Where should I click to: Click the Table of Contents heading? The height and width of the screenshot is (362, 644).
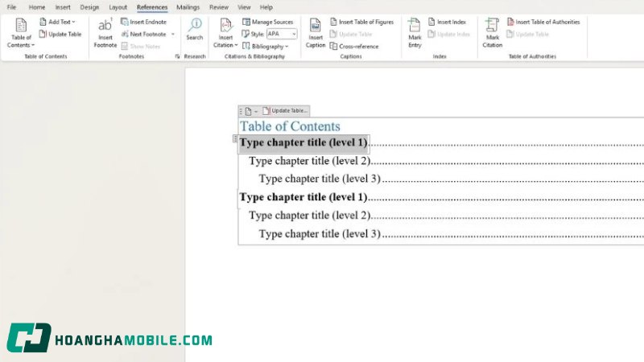point(290,126)
